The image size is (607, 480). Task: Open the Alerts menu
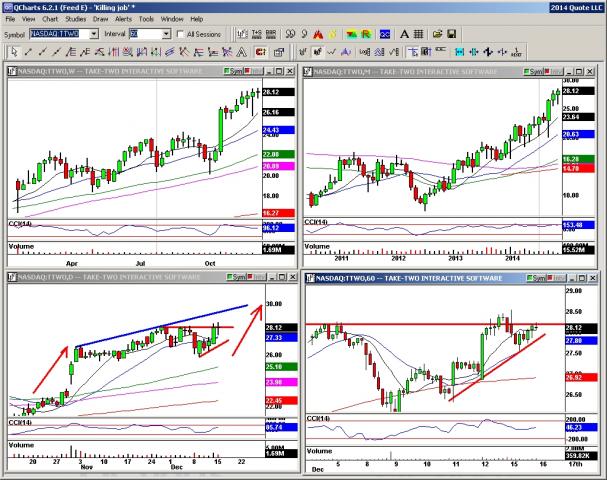123,19
